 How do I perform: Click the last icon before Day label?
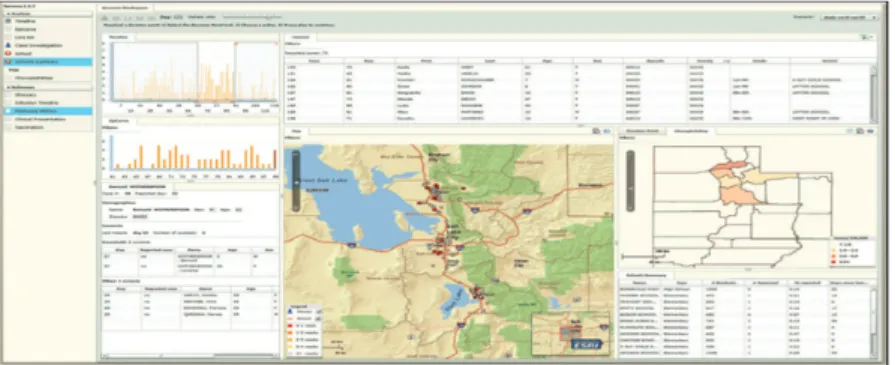tap(152, 18)
